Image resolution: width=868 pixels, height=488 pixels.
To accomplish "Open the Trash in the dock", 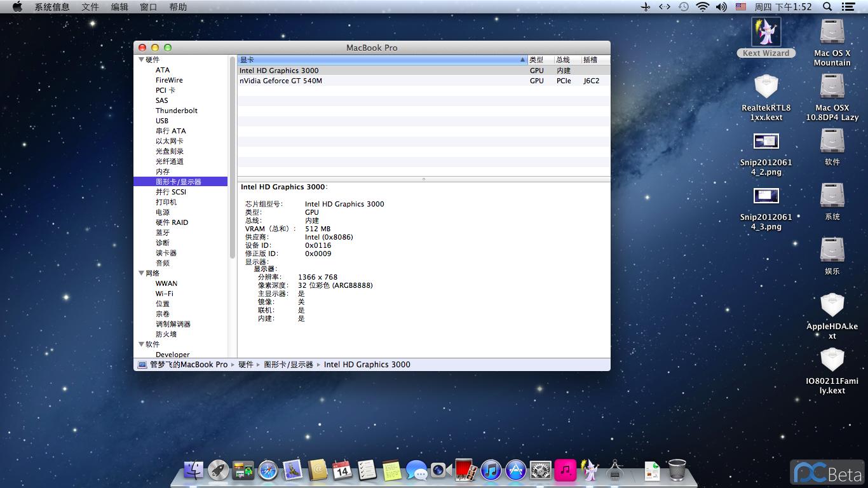I will (677, 470).
